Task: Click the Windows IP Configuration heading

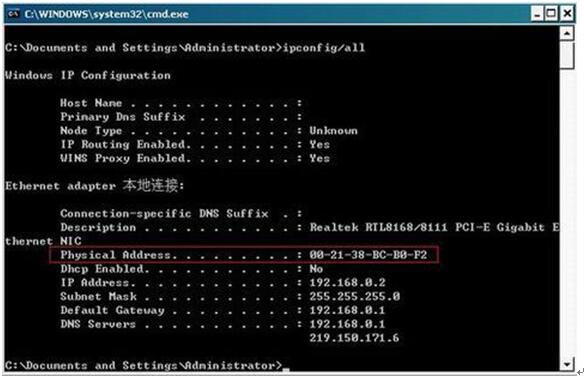Action: point(88,76)
